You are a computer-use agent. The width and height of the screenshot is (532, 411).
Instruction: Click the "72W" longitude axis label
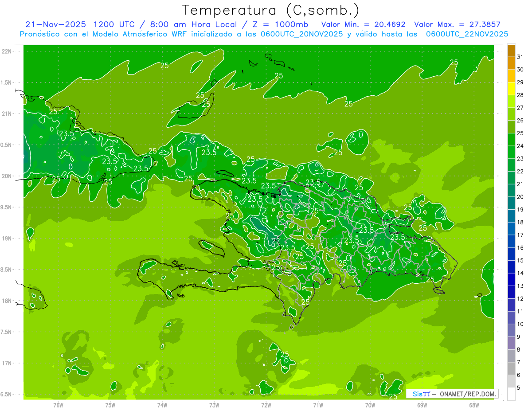[x=266, y=405]
